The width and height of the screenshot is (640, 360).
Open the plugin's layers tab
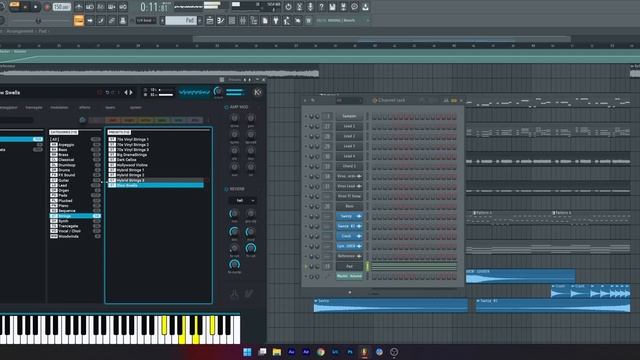point(110,107)
